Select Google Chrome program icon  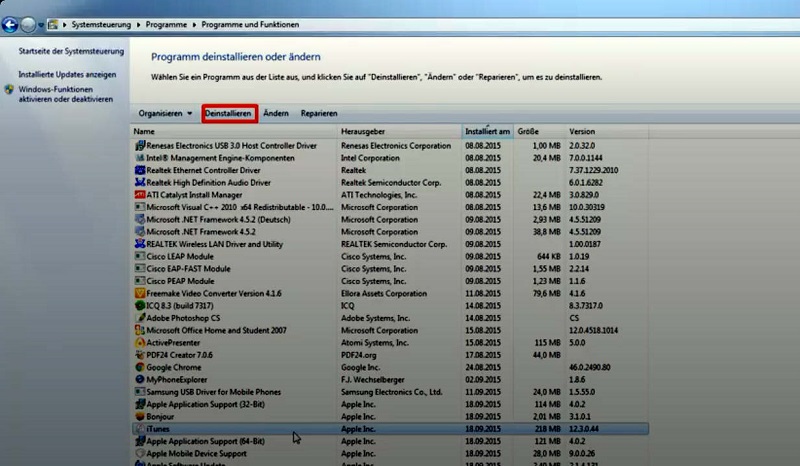pos(140,367)
